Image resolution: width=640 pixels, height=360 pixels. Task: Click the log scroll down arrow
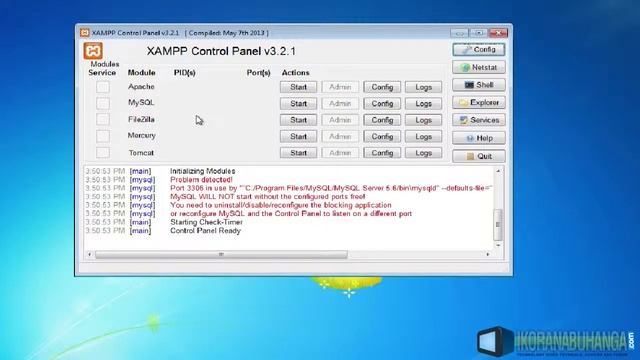click(x=498, y=245)
